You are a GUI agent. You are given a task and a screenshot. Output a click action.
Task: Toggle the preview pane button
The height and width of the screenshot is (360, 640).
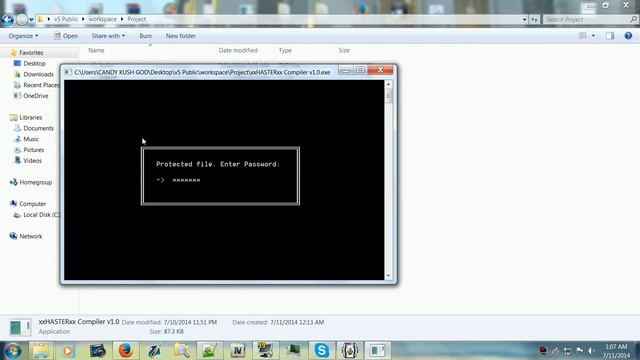[x=610, y=36]
